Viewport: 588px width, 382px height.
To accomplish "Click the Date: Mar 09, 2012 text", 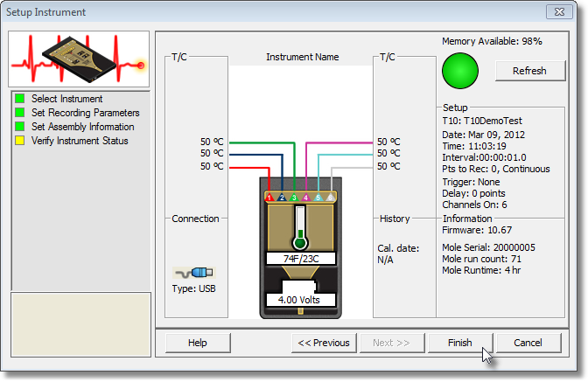I will click(483, 135).
